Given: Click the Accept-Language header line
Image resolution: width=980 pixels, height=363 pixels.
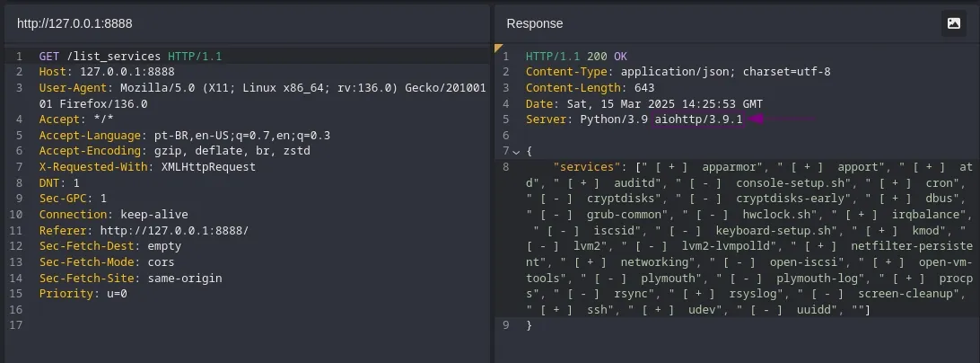Looking at the screenshot, I should click(184, 136).
